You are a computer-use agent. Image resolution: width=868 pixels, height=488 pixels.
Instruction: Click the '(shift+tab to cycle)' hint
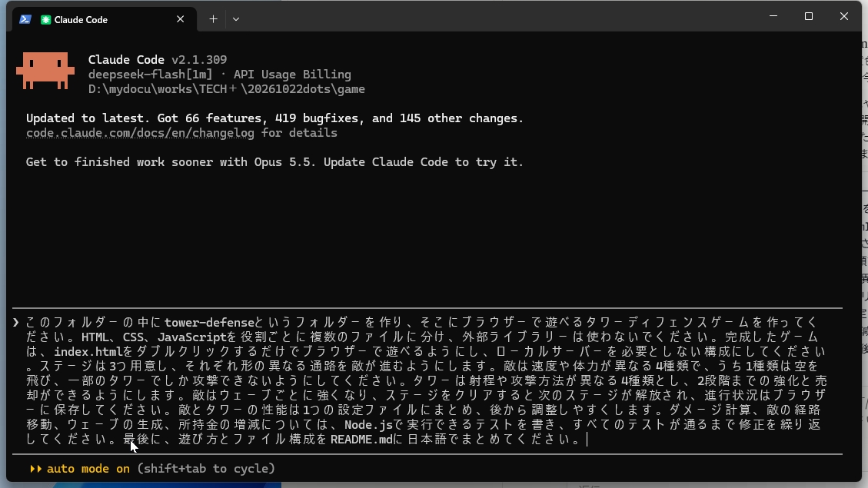(x=206, y=469)
